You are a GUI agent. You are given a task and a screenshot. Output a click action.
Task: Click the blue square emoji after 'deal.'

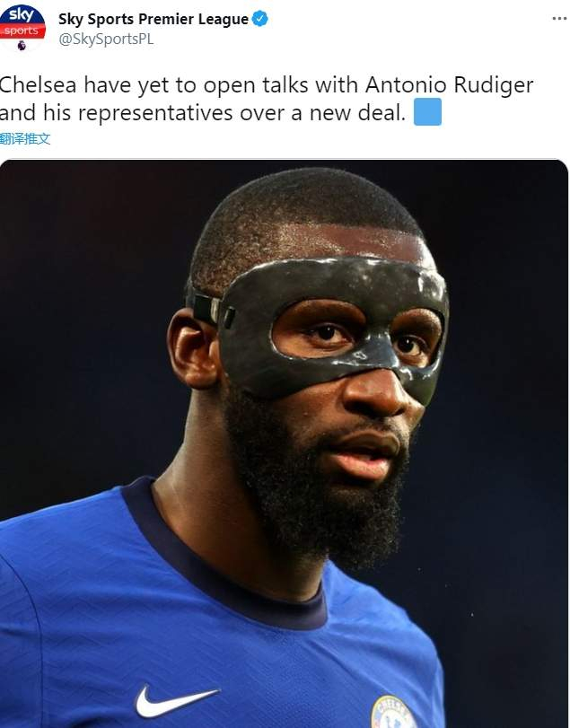point(427,112)
